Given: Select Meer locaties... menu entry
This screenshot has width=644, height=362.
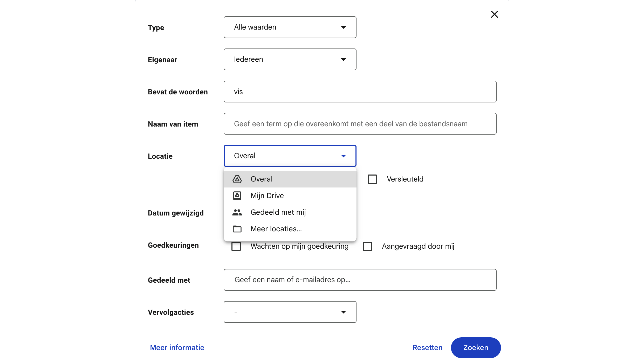Looking at the screenshot, I should coord(276,229).
